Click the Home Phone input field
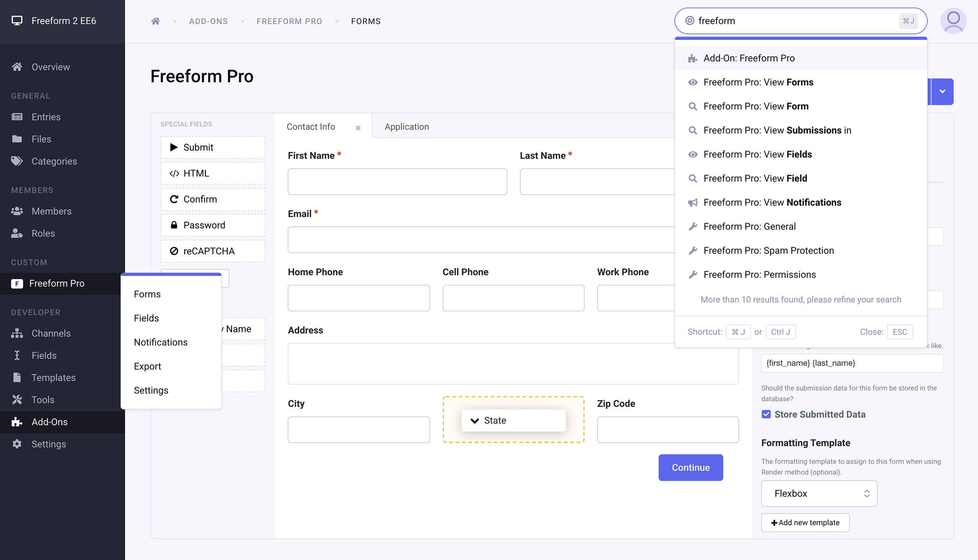Screen dimensions: 978x560 coord(359,298)
